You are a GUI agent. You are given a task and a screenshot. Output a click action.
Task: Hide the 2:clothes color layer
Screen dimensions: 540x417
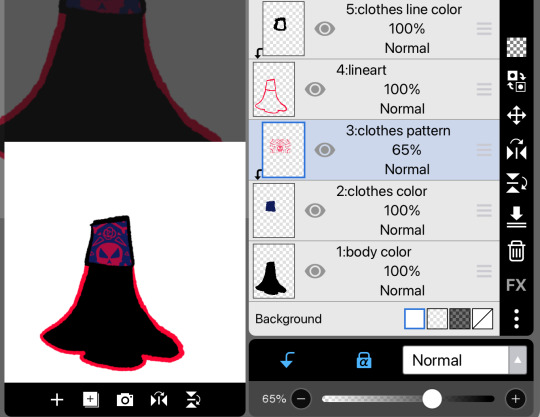pyautogui.click(x=315, y=210)
